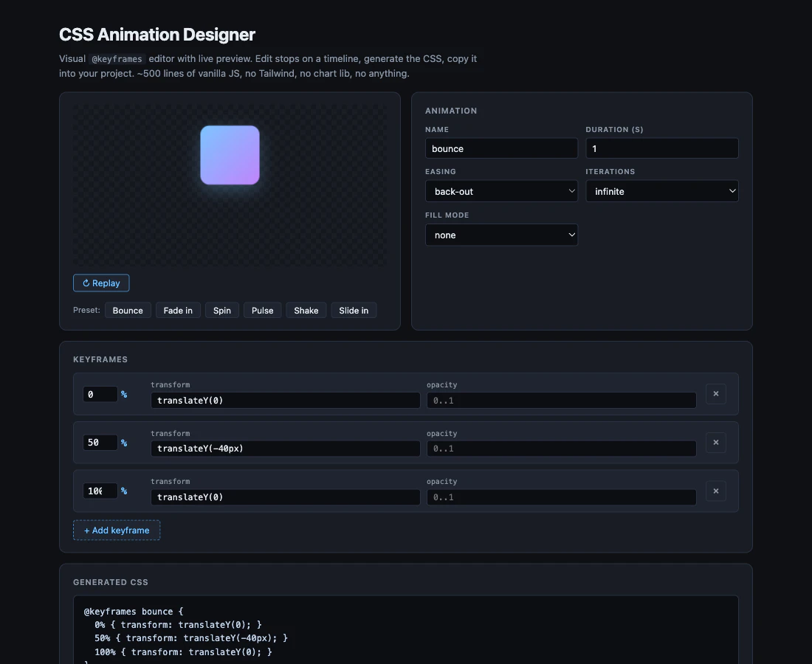Click the '@keyframes bounce {' code line
Screen dimensions: 812x664
pyautogui.click(x=134, y=612)
